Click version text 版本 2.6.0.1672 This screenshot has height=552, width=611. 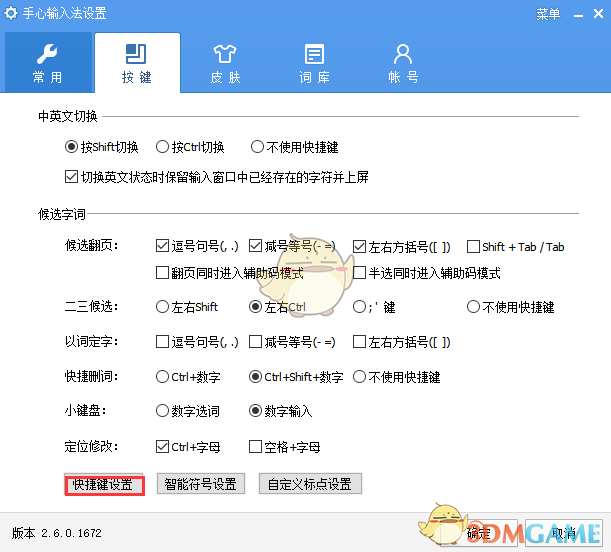point(57,533)
